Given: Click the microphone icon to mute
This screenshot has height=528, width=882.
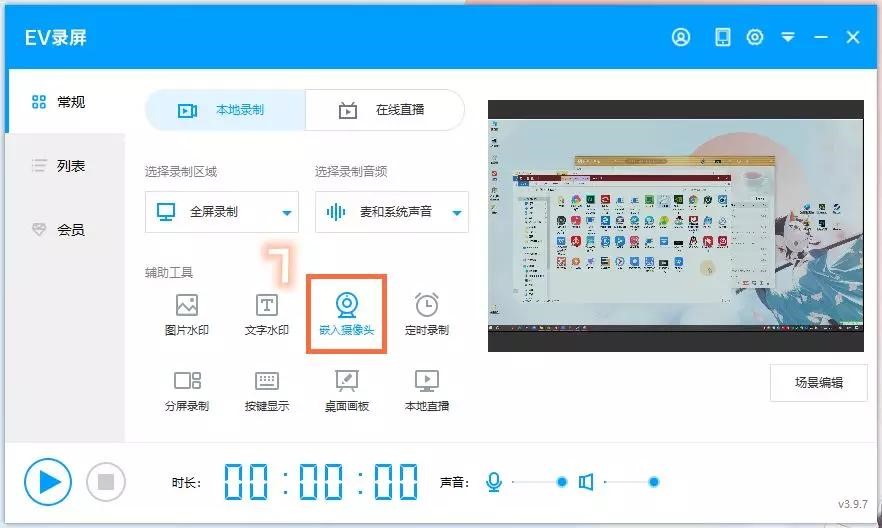Looking at the screenshot, I should (x=494, y=482).
